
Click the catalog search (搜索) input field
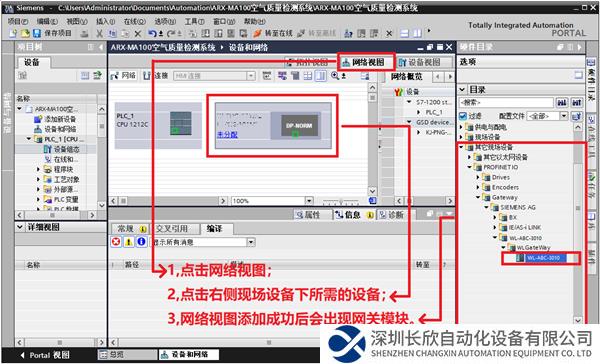click(x=506, y=103)
